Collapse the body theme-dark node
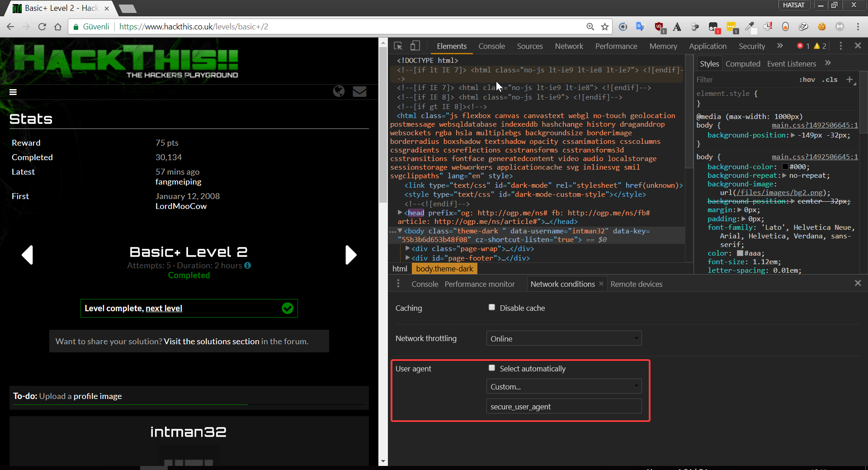Image resolution: width=868 pixels, height=470 pixels. (400, 231)
